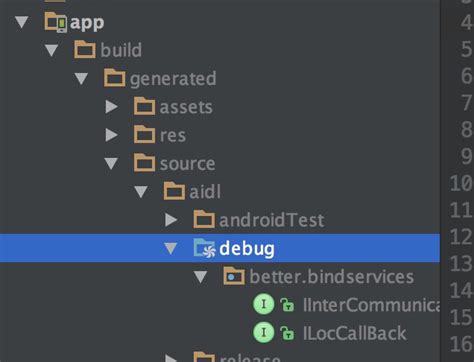Click the ILocCallBack interface icon
This screenshot has height=362, width=474.
click(x=264, y=332)
